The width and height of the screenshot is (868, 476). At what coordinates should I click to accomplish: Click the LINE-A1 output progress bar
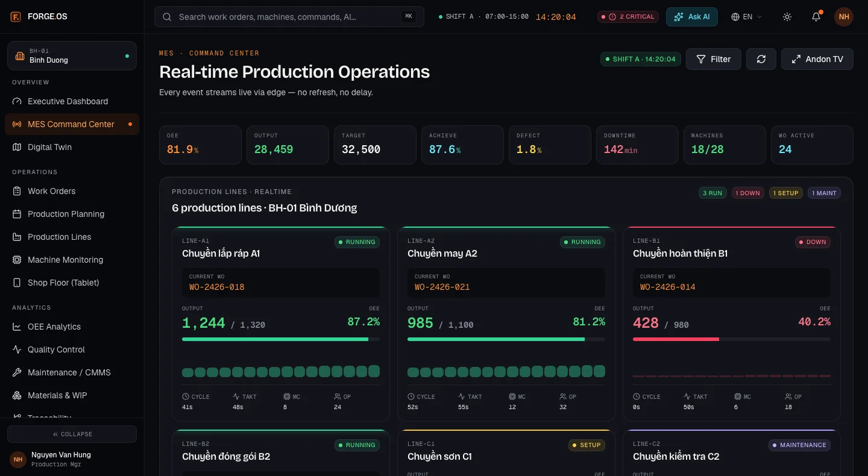click(281, 339)
